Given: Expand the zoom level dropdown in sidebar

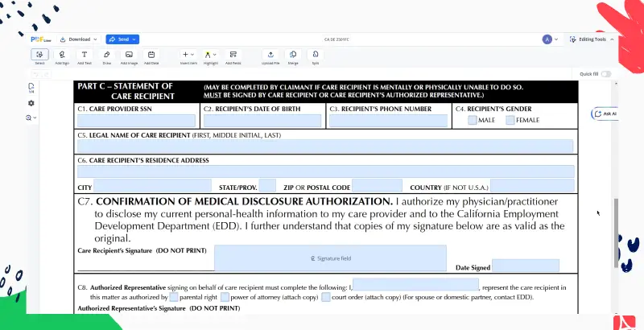Looking at the screenshot, I should 35,118.
